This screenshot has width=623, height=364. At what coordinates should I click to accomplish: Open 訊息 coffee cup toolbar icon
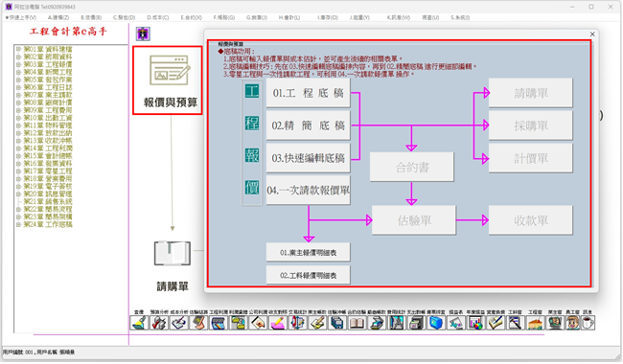tap(588, 323)
